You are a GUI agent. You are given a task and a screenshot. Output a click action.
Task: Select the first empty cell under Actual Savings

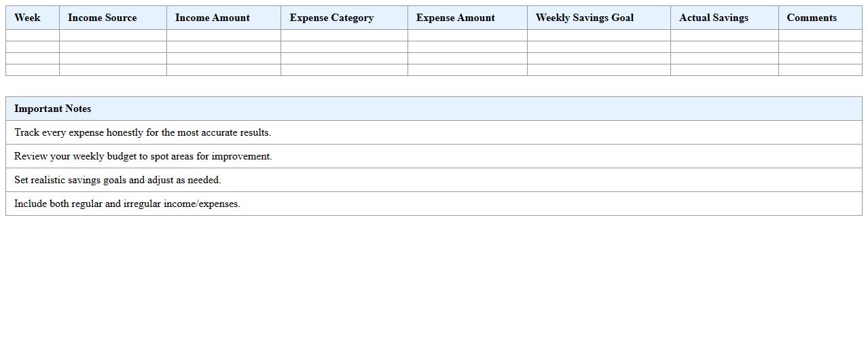[724, 35]
